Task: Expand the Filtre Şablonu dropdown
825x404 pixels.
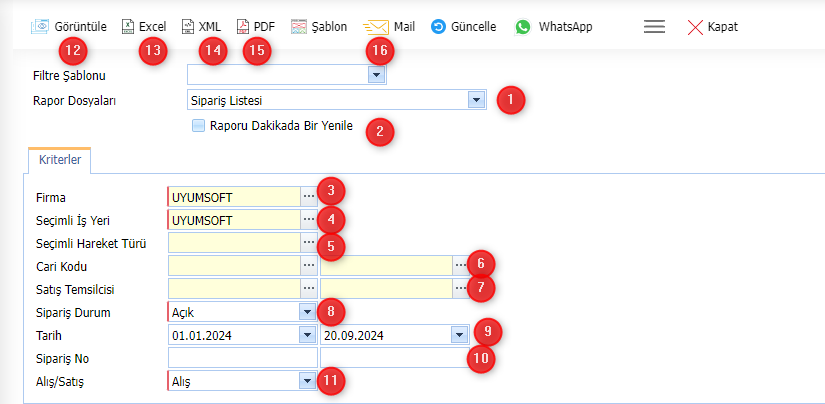Action: (376, 76)
